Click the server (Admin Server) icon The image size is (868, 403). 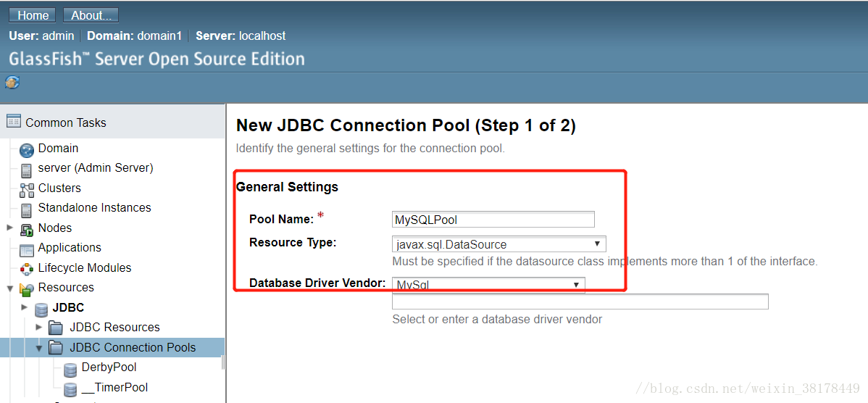26,170
